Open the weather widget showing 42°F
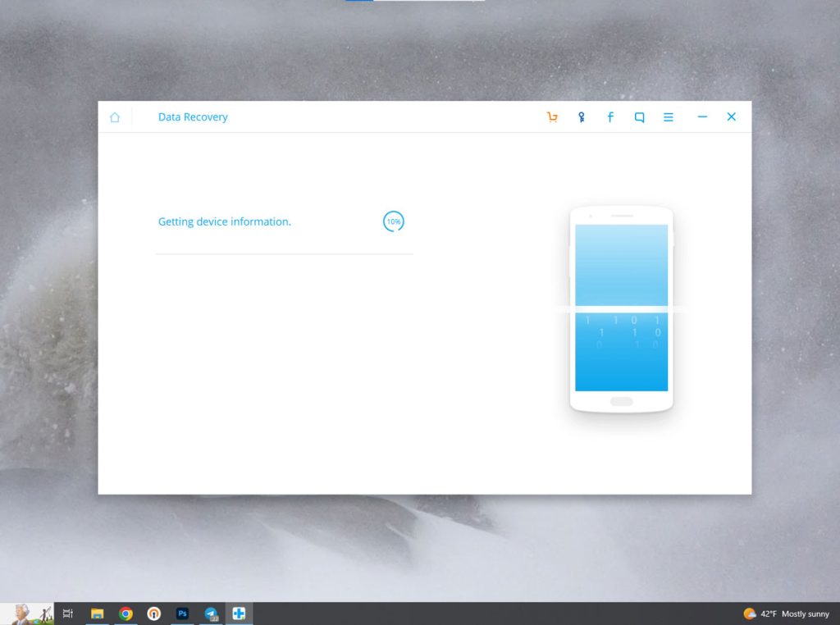The height and width of the screenshot is (625, 840). [x=786, y=614]
